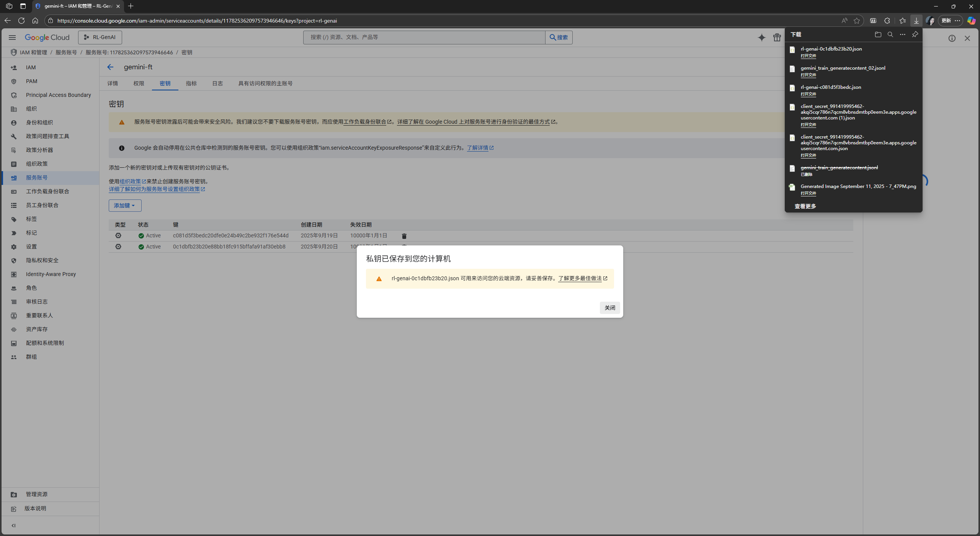
Task: Open 工作负载身份联合 sidebar item
Action: 50,191
